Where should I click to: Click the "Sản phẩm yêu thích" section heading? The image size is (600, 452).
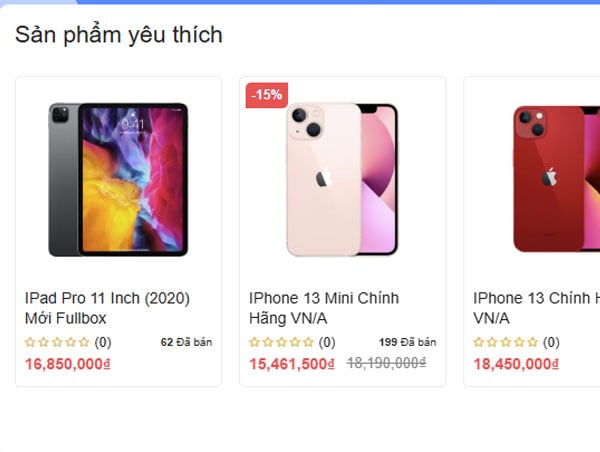click(x=119, y=35)
